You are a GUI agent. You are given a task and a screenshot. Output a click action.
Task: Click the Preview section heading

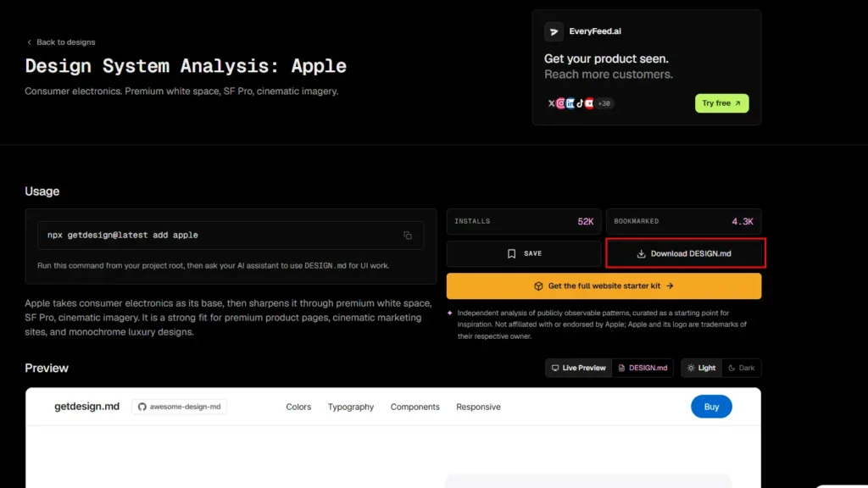tap(47, 368)
